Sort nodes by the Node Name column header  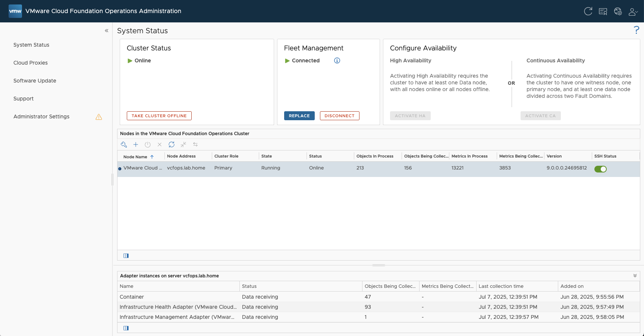pyautogui.click(x=136, y=157)
